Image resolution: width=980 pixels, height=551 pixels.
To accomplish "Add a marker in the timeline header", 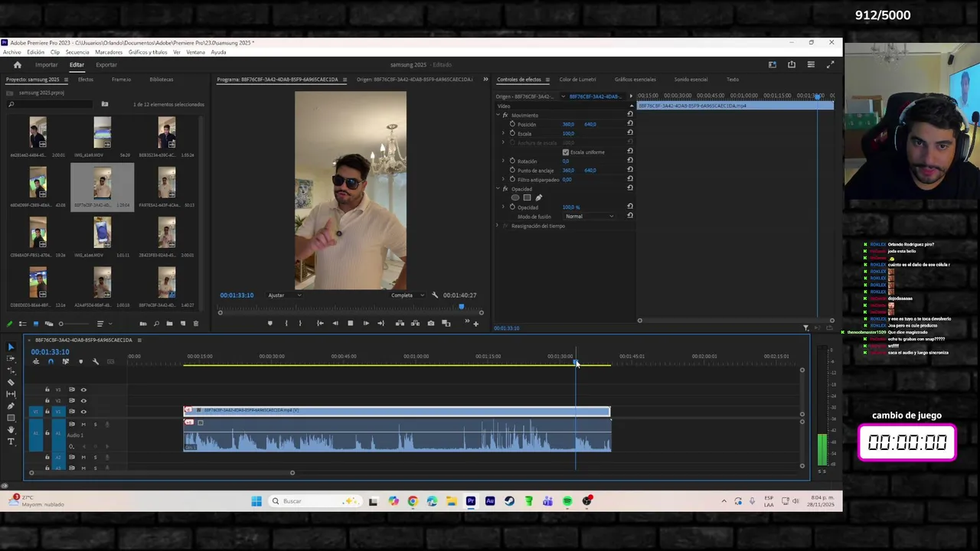I will 80,362.
